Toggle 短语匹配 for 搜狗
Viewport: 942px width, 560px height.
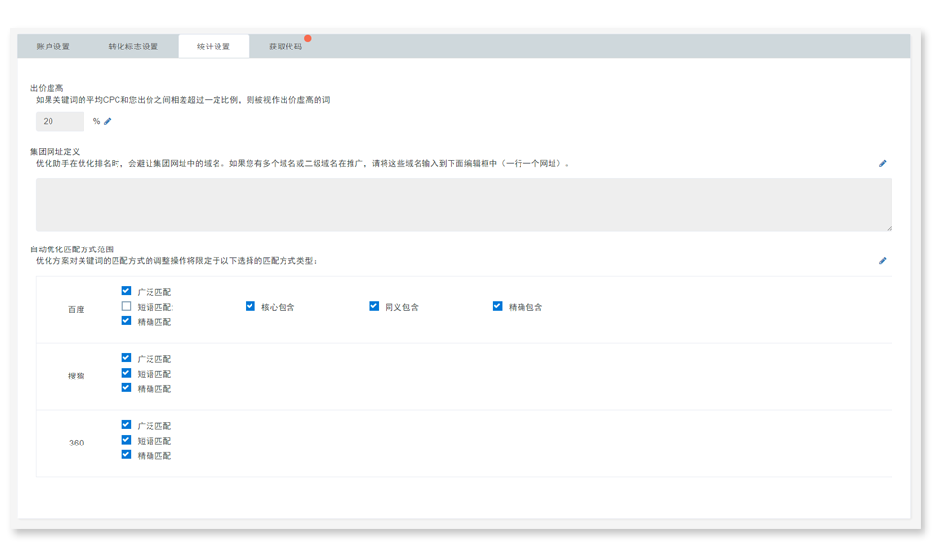[127, 373]
